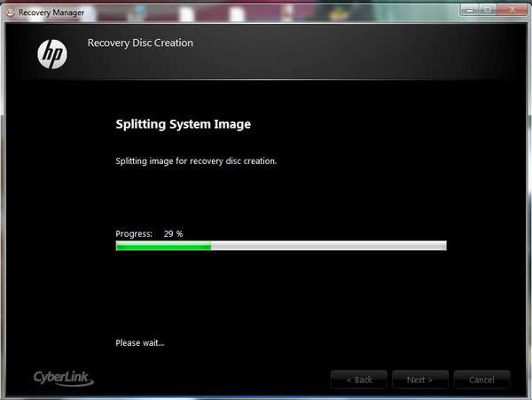Click the '29 %' progress value
The height and width of the screenshot is (400, 532).
pos(174,234)
